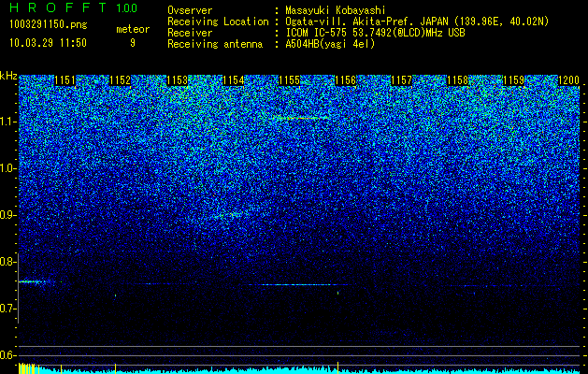Click the 1159 time marker
Image resolution: width=588 pixels, height=374 pixels.
pos(514,80)
